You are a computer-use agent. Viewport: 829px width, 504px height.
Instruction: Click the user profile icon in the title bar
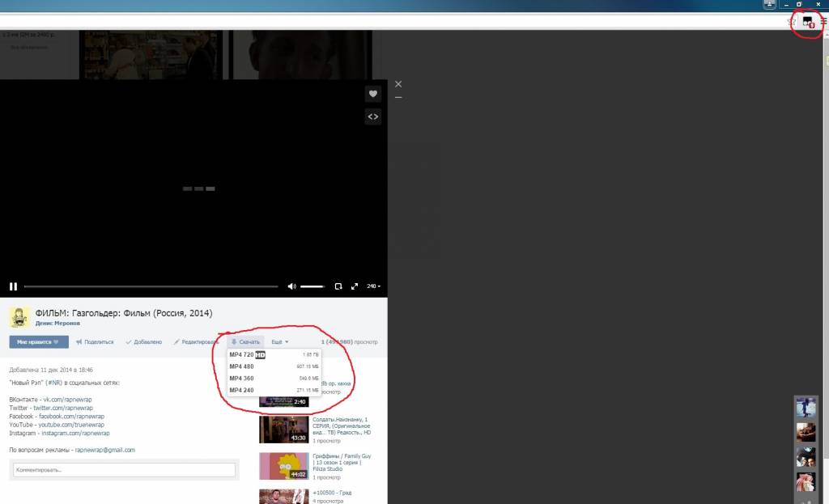click(769, 4)
